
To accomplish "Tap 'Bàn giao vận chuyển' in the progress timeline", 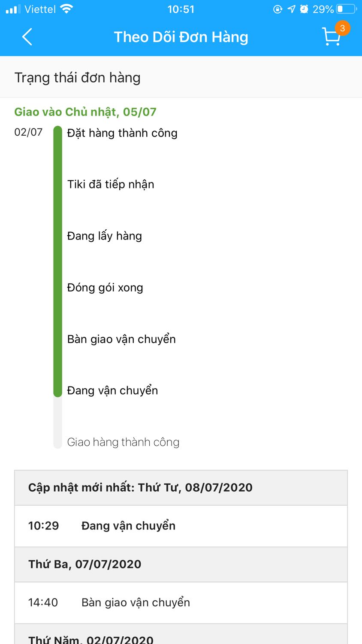I will click(x=121, y=339).
